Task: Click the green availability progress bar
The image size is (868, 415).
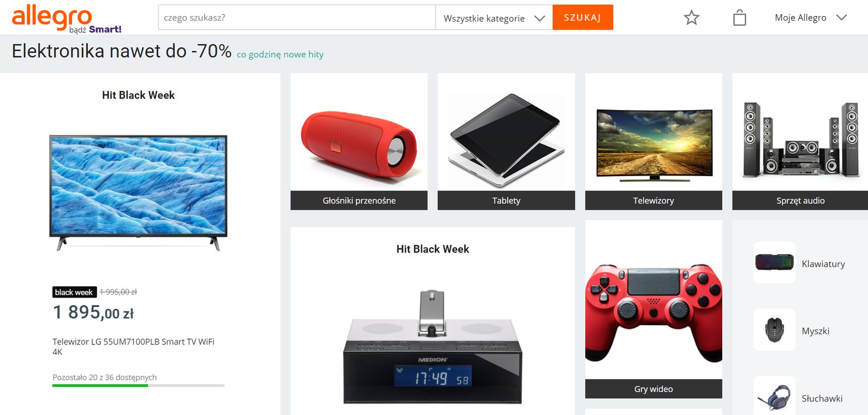Action: pyautogui.click(x=100, y=386)
